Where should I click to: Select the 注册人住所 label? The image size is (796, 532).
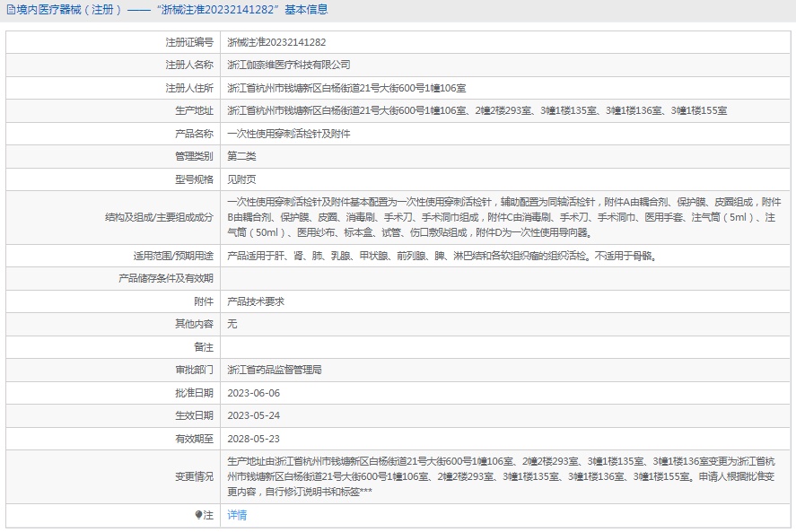tap(189, 88)
